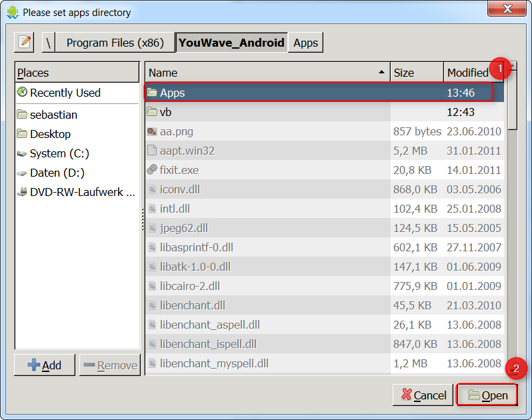Click the Places column header
The height and width of the screenshot is (420, 532).
coord(77,72)
